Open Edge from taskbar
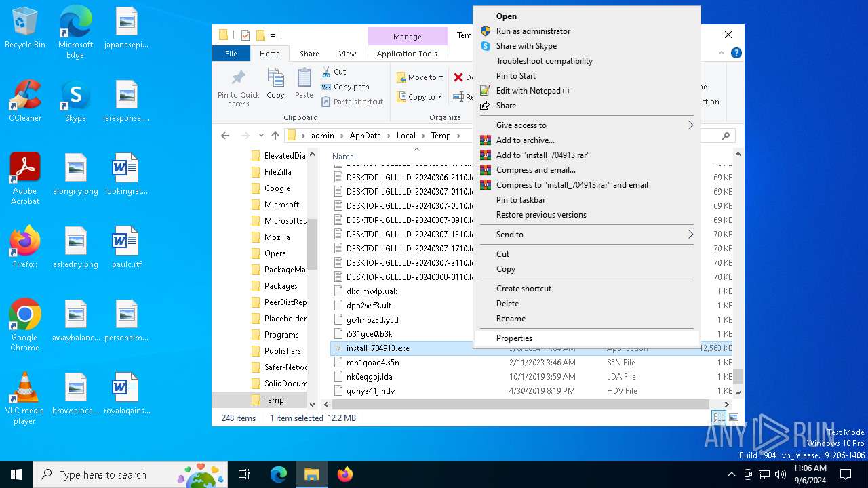Screen dimensions: 868x488 (x=279, y=474)
